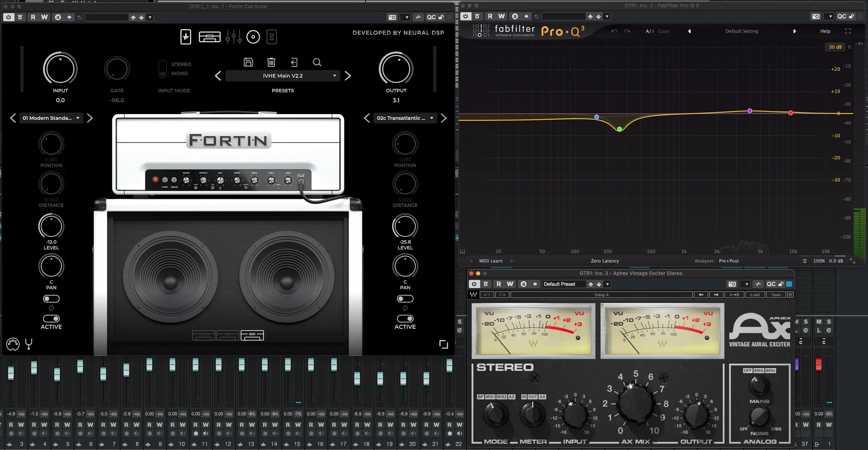
Task: Enable Write automation in Pro-Q 3 window
Action: [502, 16]
